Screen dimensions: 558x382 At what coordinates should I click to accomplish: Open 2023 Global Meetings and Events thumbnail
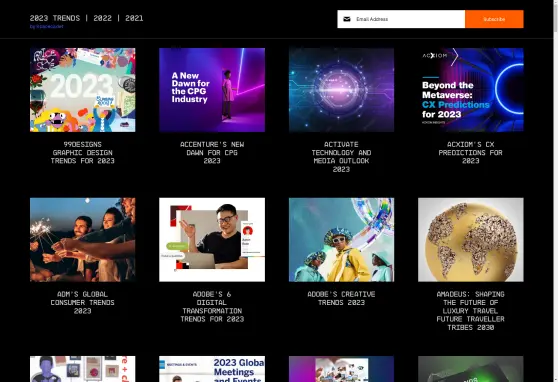click(x=212, y=369)
